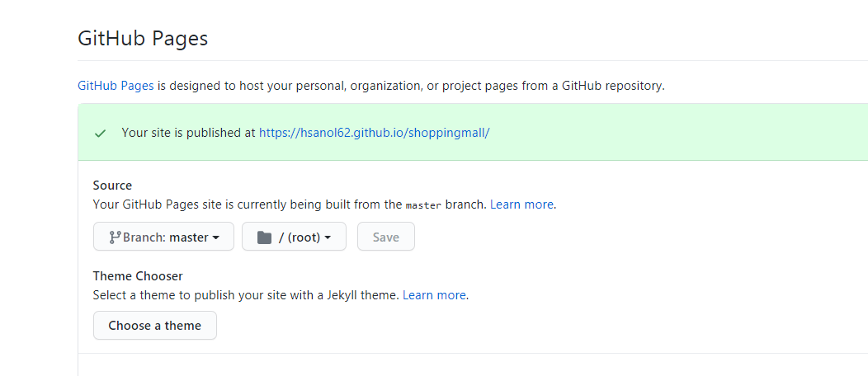Click the git branch icon
This screenshot has height=376, width=868.
tap(115, 237)
